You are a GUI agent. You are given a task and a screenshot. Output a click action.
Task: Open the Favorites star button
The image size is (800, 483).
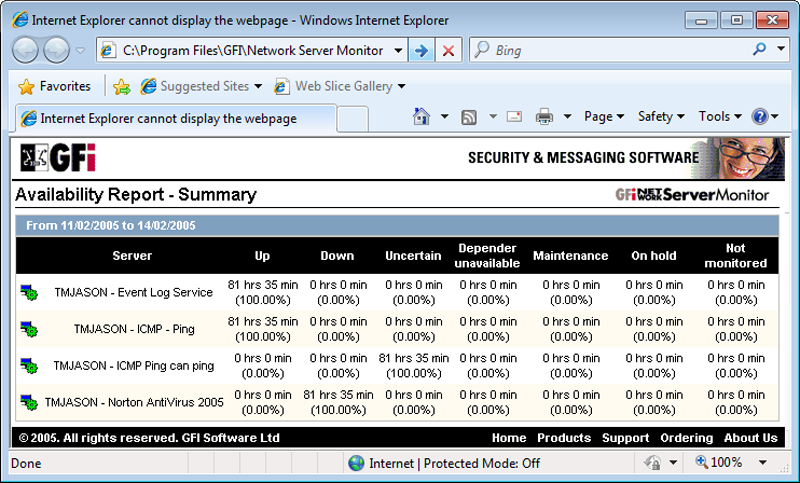(55, 86)
